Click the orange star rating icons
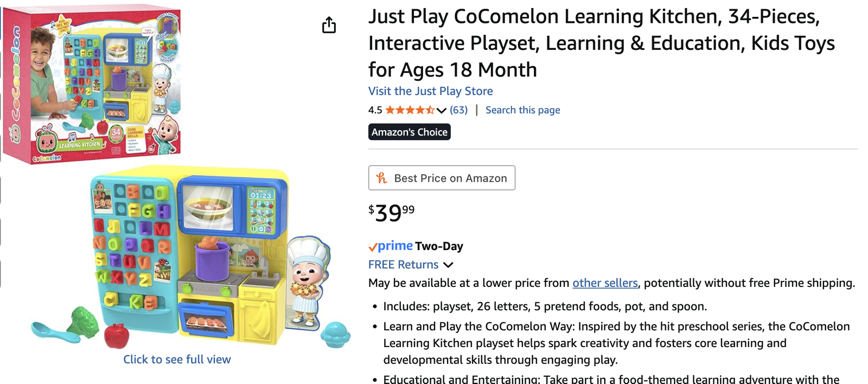The image size is (868, 384). click(410, 110)
